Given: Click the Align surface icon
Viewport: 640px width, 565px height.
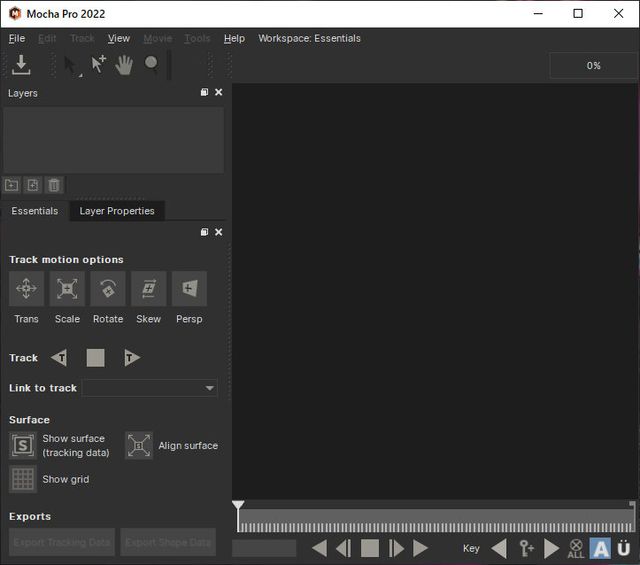Looking at the screenshot, I should [139, 446].
